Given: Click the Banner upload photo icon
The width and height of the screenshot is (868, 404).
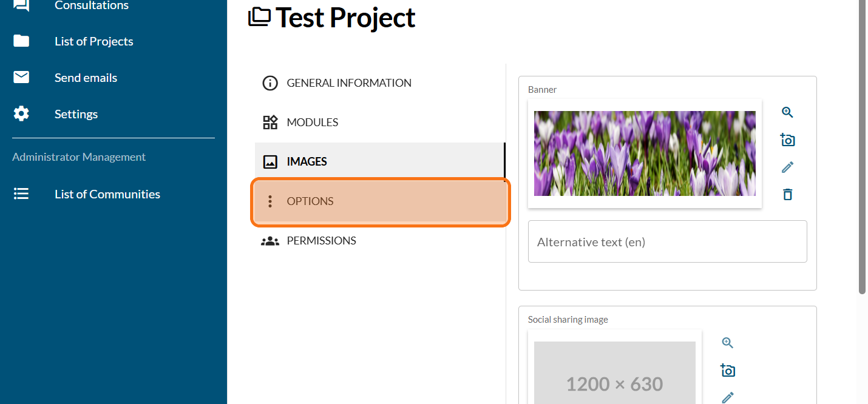Looking at the screenshot, I should pyautogui.click(x=787, y=140).
